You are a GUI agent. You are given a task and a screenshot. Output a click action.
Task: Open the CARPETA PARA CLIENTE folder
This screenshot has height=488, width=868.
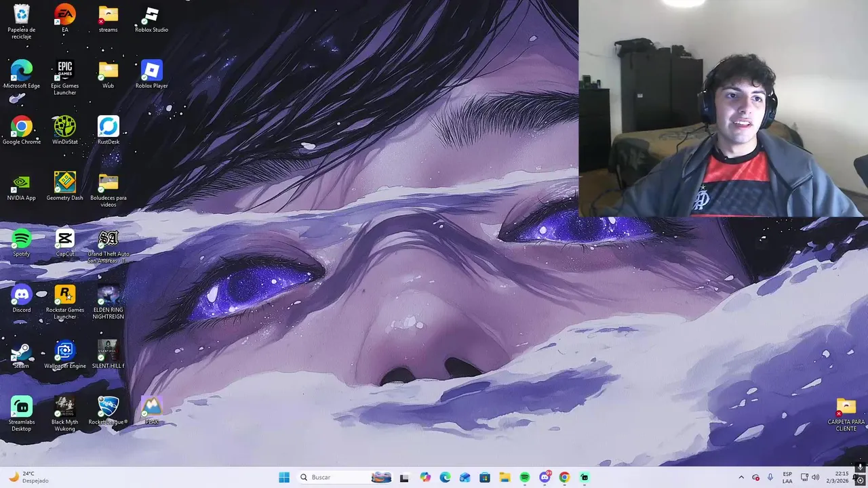pyautogui.click(x=846, y=415)
